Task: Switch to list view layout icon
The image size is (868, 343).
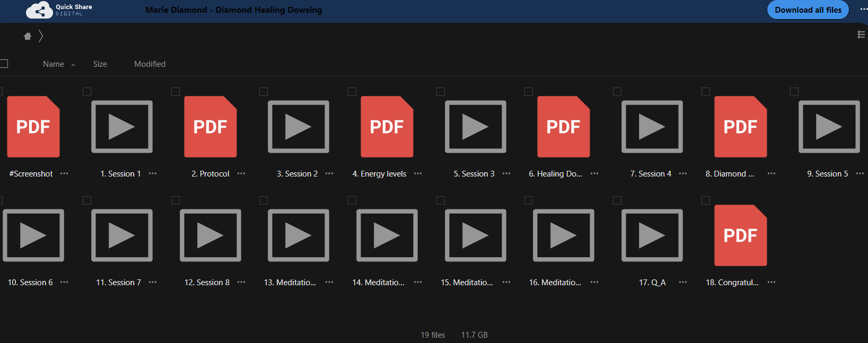Action: click(861, 34)
